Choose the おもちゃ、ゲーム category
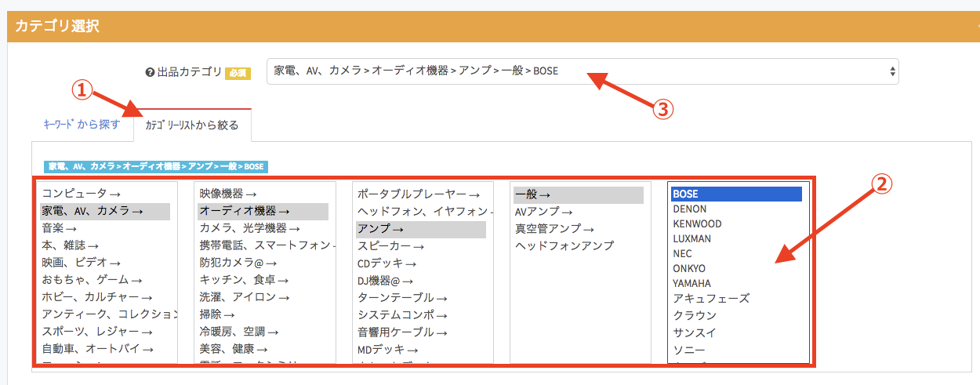Image resolution: width=980 pixels, height=385 pixels. pos(93,279)
